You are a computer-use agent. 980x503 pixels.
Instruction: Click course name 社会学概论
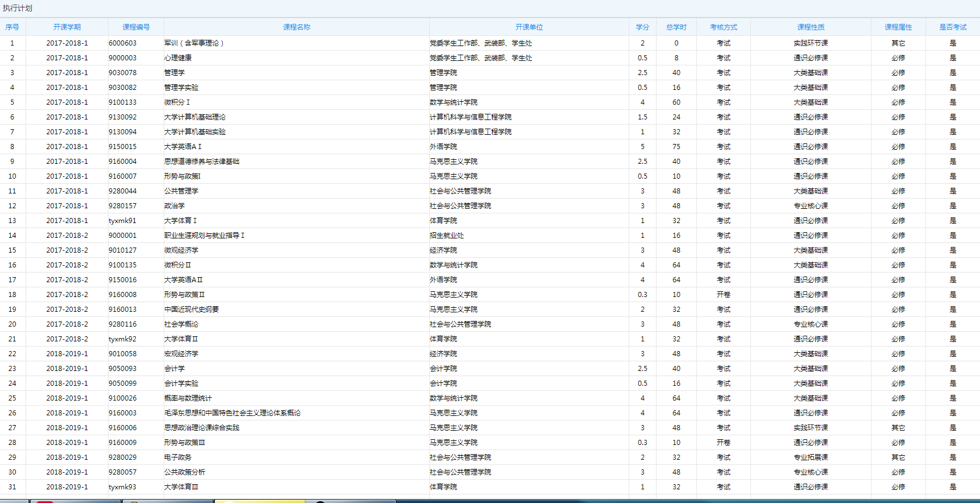[181, 324]
